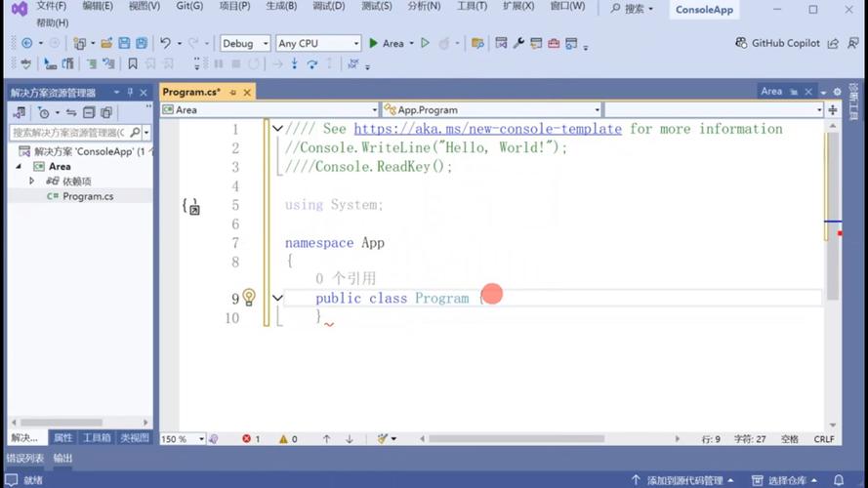Click the uncomment selected lines icon
The image size is (868, 488).
click(x=109, y=64)
